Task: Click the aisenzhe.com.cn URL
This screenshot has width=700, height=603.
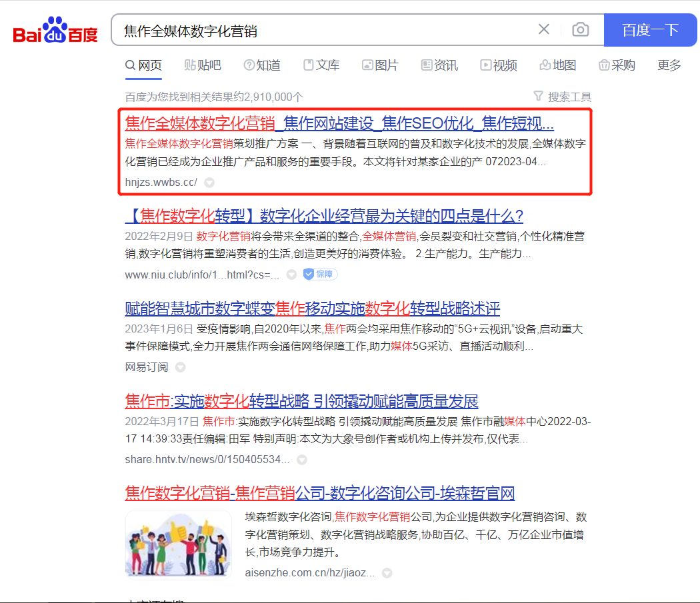Action: [x=309, y=572]
